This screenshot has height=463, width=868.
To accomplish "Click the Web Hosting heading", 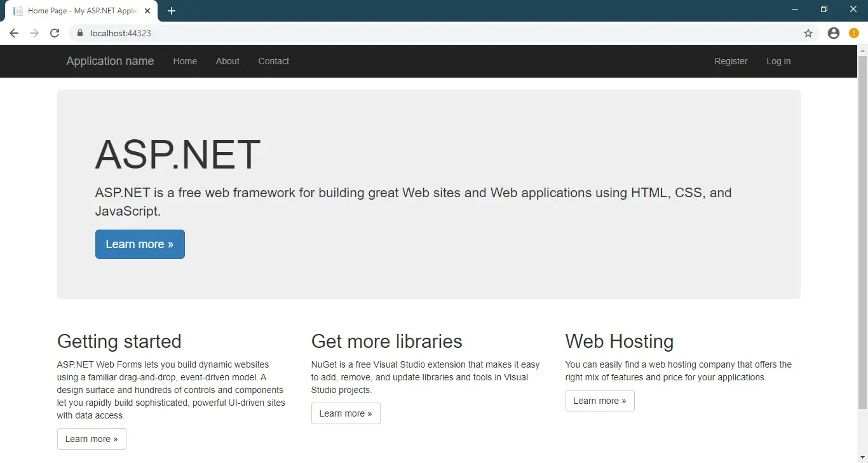I will pyautogui.click(x=620, y=342).
